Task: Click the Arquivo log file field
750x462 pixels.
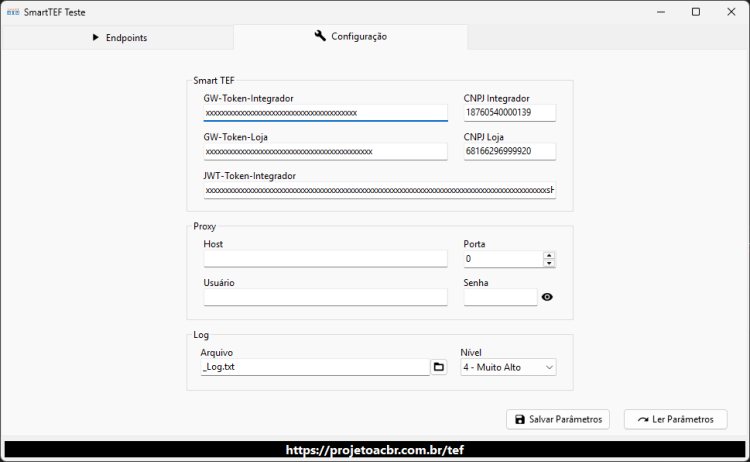Action: coord(315,367)
